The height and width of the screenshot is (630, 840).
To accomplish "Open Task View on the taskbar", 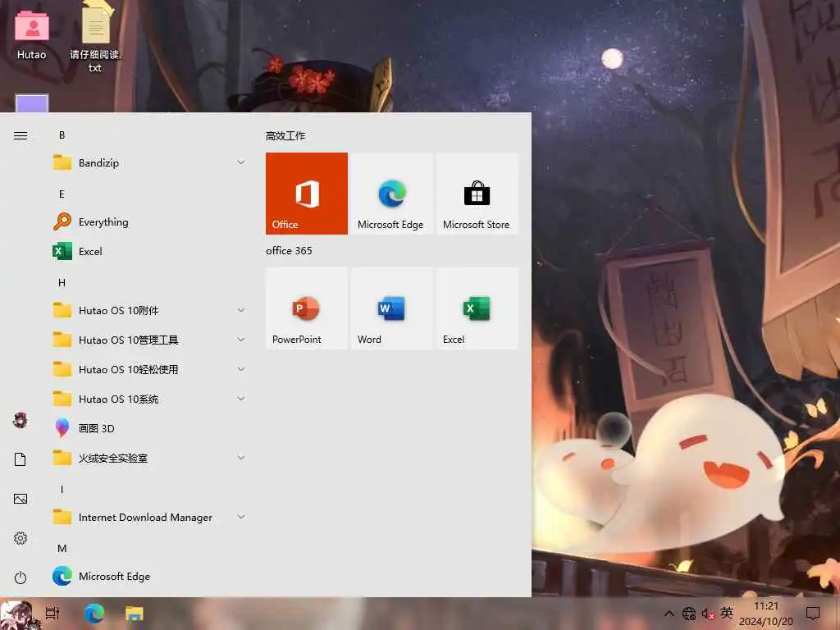I will point(52,613).
